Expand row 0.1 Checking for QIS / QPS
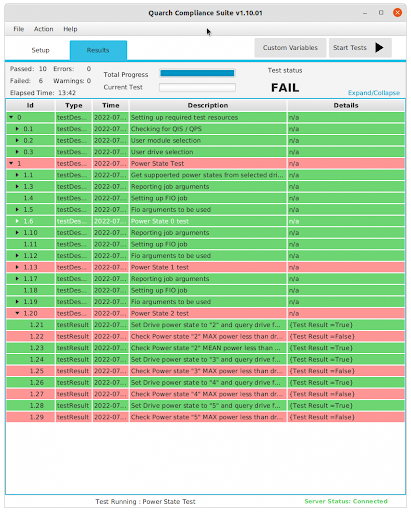Viewport: 411px width, 512px height. coord(17,129)
